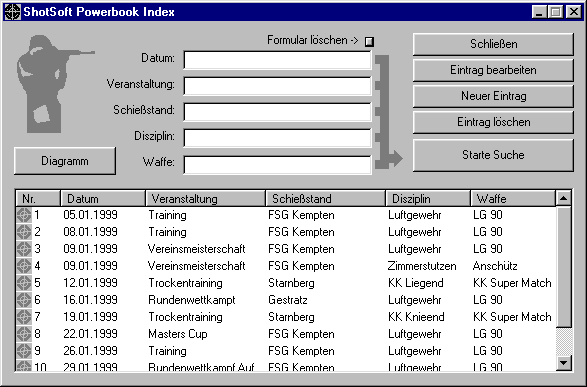Click list scroll up arrow
This screenshot has width=587, height=387.
(x=563, y=198)
